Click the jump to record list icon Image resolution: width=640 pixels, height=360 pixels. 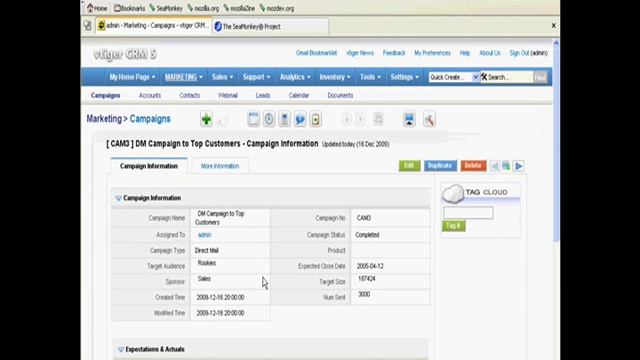pyautogui.click(x=506, y=166)
